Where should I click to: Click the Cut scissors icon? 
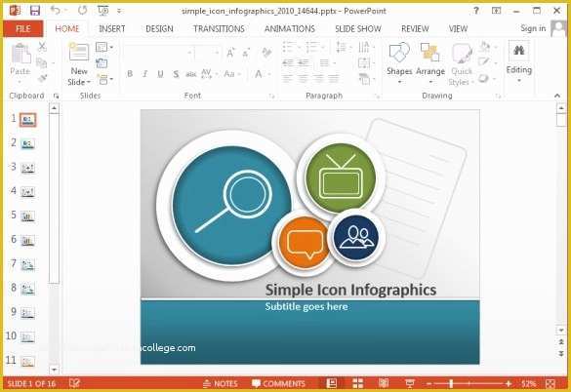42,46
